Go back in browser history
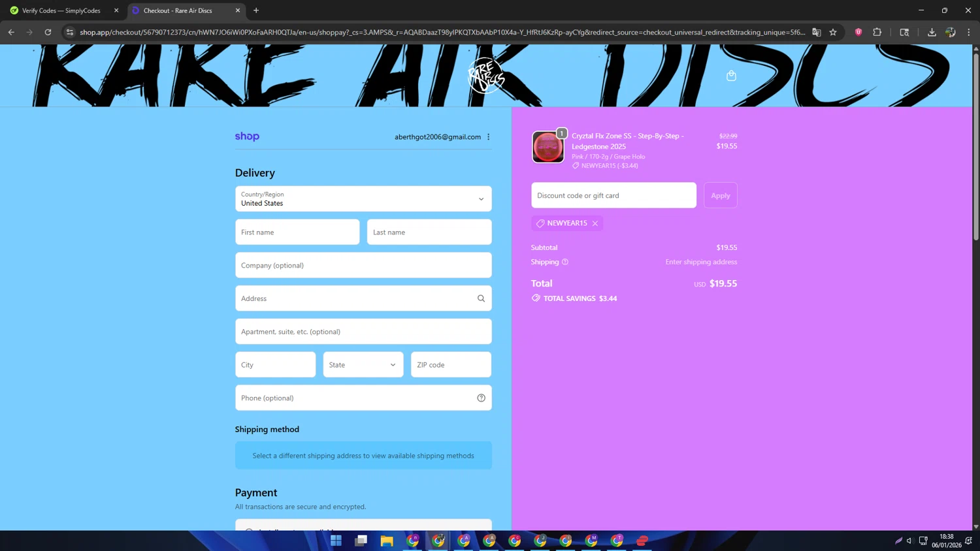 coord(11,32)
